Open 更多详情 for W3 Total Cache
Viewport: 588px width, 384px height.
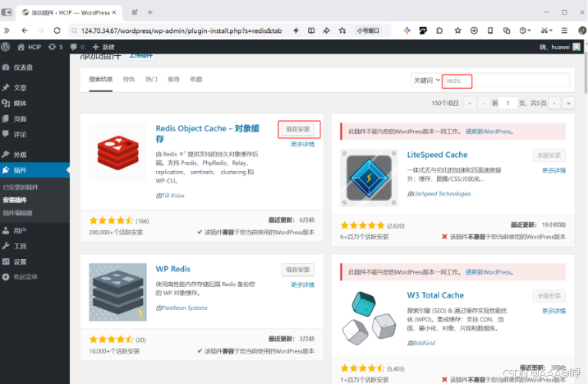(554, 311)
